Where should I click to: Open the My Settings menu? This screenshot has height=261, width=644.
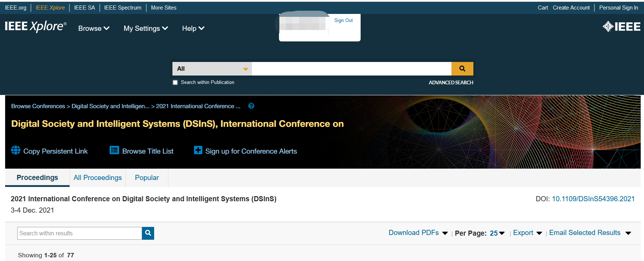[x=146, y=28]
